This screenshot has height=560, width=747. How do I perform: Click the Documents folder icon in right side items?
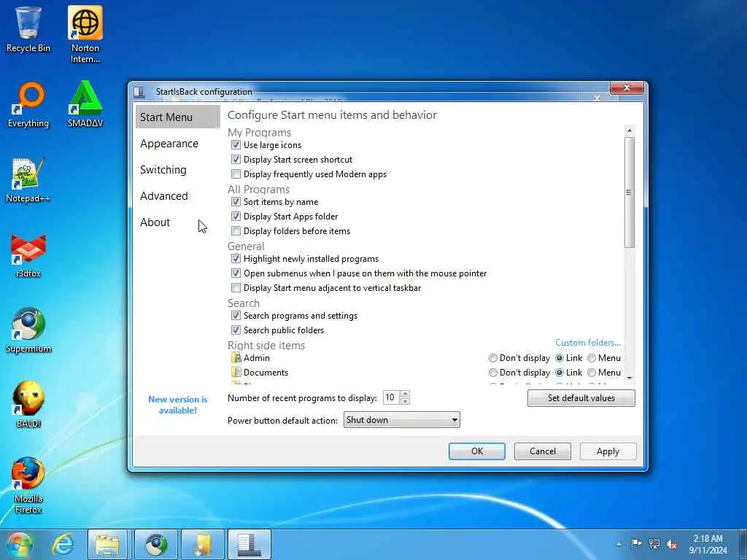236,373
